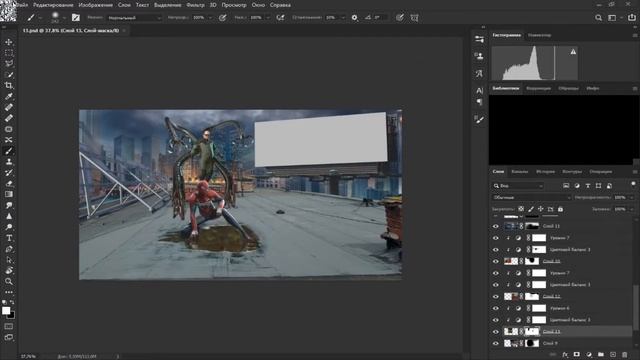Toggle lock image pixels brush icon
The image size is (640, 360).
click(x=531, y=209)
